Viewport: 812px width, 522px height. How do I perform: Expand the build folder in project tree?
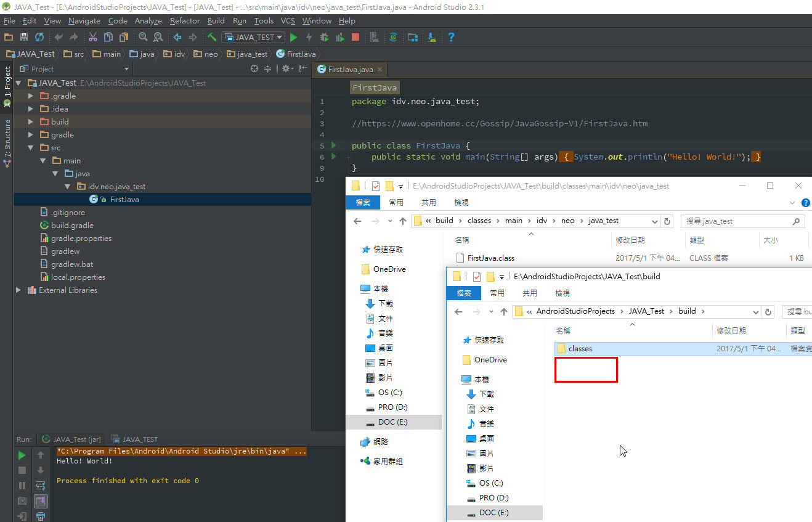30,122
